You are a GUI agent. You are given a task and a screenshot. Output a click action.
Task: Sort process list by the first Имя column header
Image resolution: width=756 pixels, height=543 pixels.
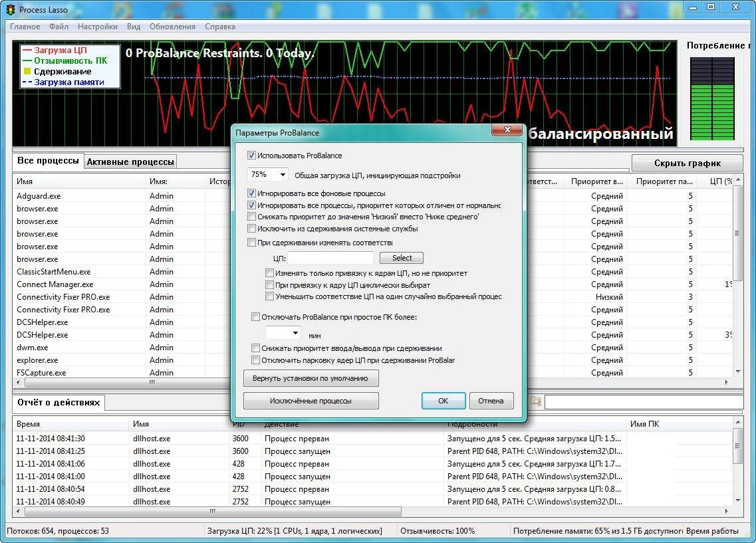pyautogui.click(x=79, y=181)
